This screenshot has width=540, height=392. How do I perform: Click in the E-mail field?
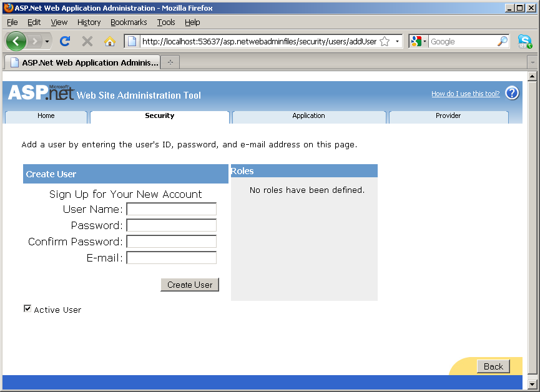[x=172, y=258]
